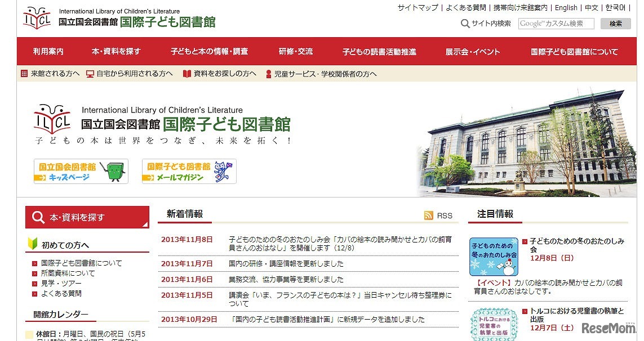Open the 業務交流、協力事業等を更新しました news item

coord(286,280)
